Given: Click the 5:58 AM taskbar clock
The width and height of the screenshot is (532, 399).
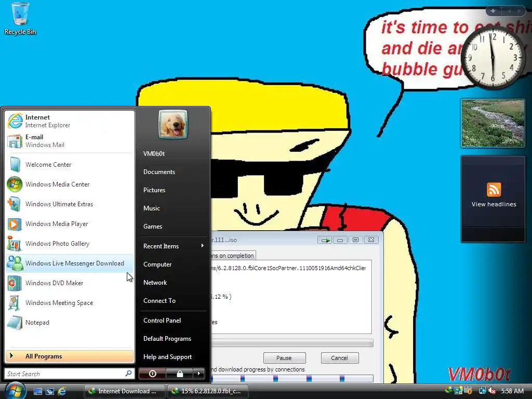Looking at the screenshot, I should click(x=512, y=391).
